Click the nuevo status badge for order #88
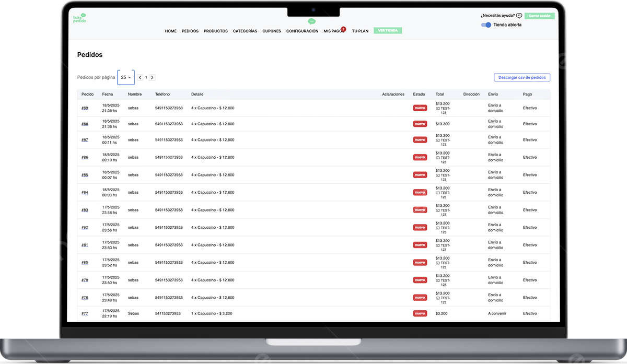This screenshot has width=627, height=364. [420, 124]
